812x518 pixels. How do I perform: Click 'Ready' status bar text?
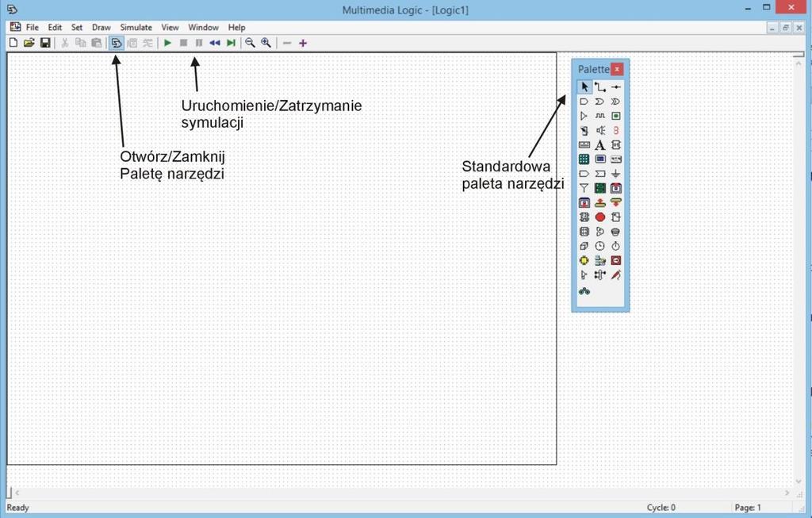click(18, 508)
